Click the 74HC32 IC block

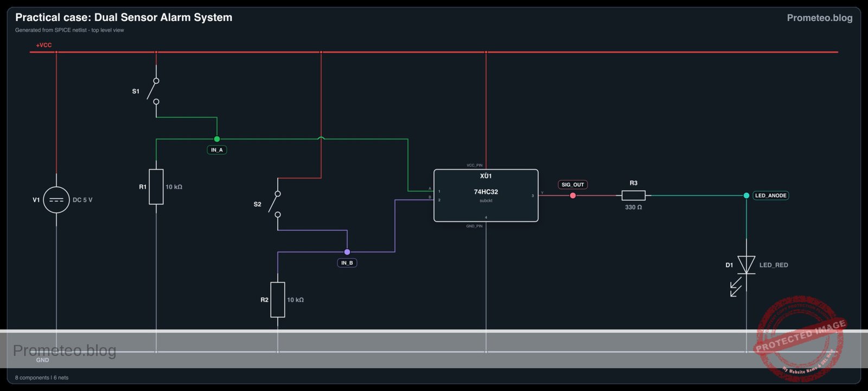486,195
